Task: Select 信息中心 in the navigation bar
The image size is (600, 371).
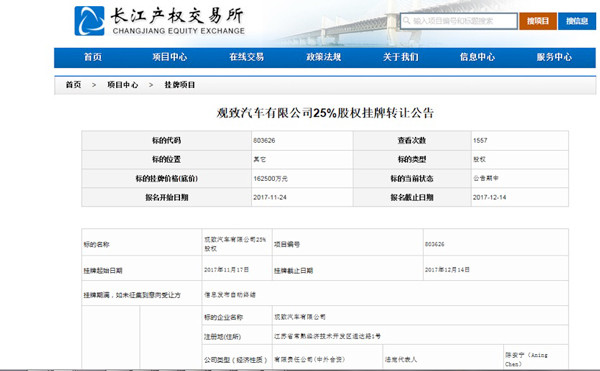Action: click(478, 57)
